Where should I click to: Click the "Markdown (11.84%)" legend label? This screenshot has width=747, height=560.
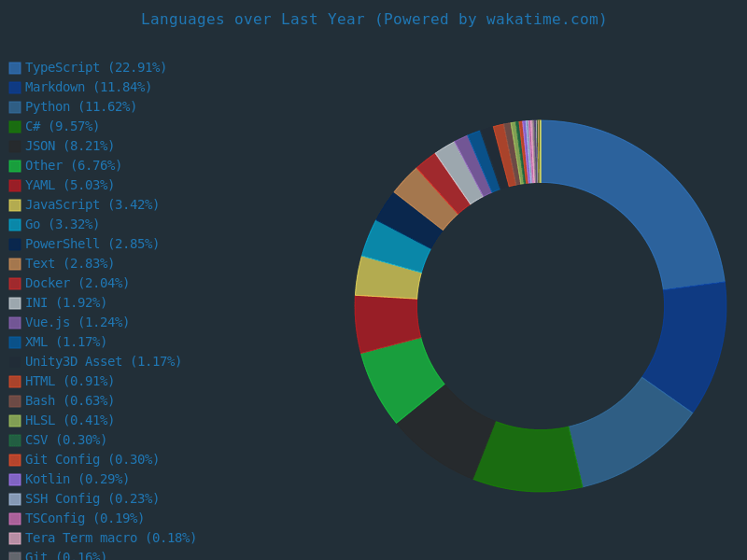(88, 88)
